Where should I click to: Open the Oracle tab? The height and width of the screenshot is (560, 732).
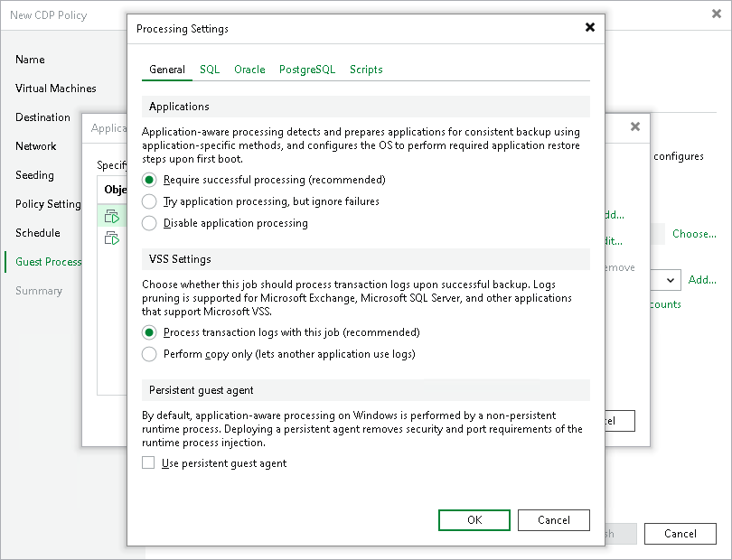(x=249, y=69)
